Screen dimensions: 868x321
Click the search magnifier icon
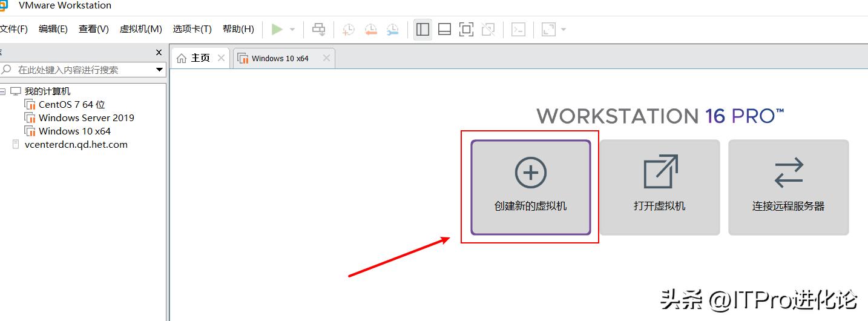7,70
